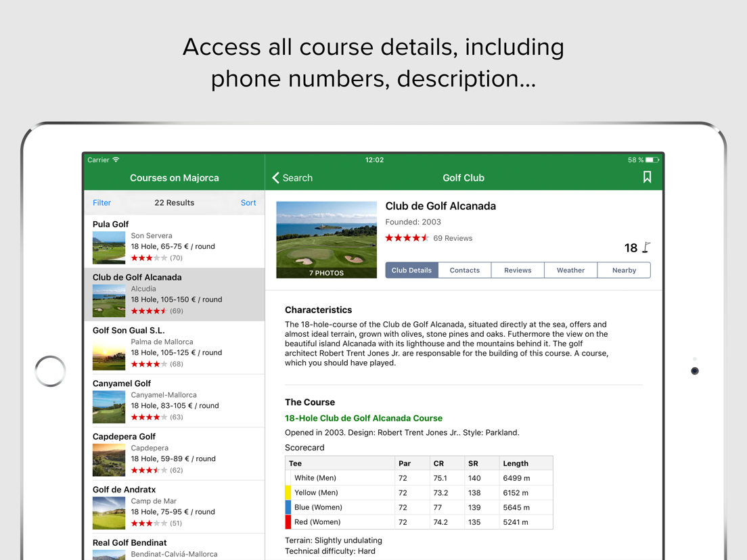Tap Canyamel Golf star rating (63)
747x560 pixels.
pos(157,417)
